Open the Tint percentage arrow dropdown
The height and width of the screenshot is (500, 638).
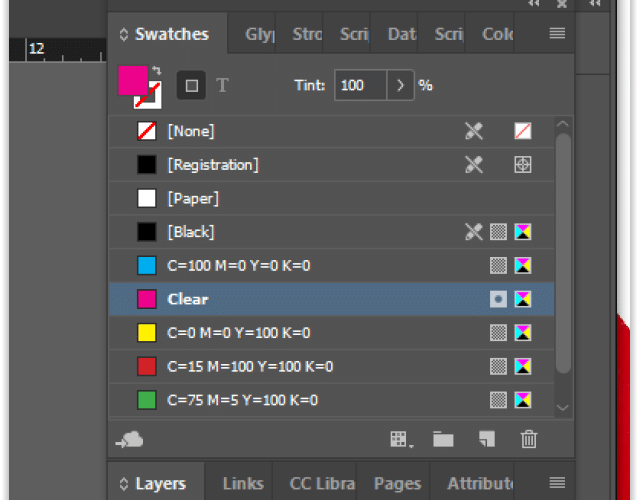pos(400,85)
